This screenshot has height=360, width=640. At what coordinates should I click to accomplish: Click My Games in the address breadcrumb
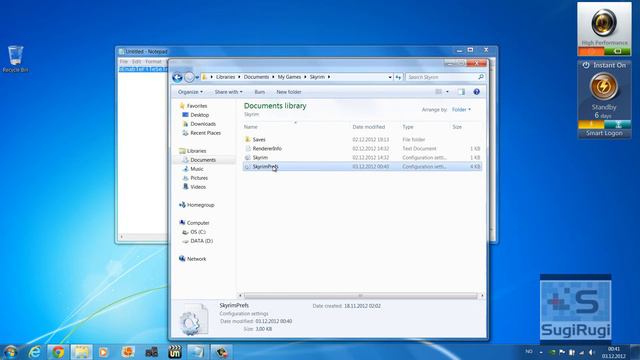[289, 77]
